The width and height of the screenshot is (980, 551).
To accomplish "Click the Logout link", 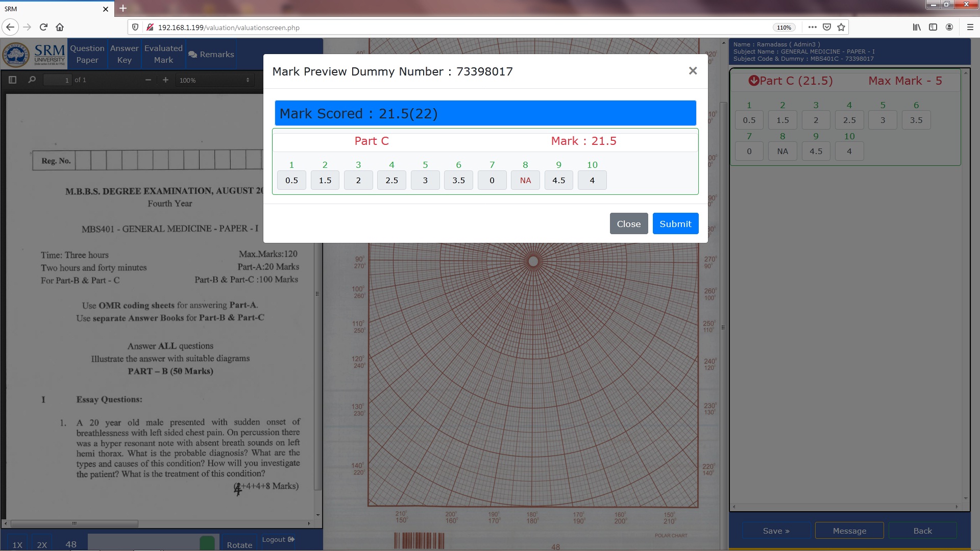I will [x=278, y=539].
